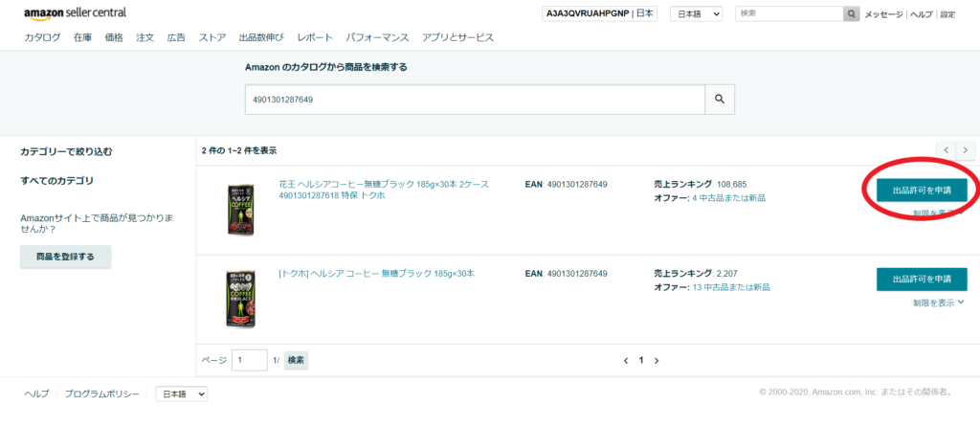Click the footer ヘルプ link
Viewport: 980px width, 427px height.
36,393
